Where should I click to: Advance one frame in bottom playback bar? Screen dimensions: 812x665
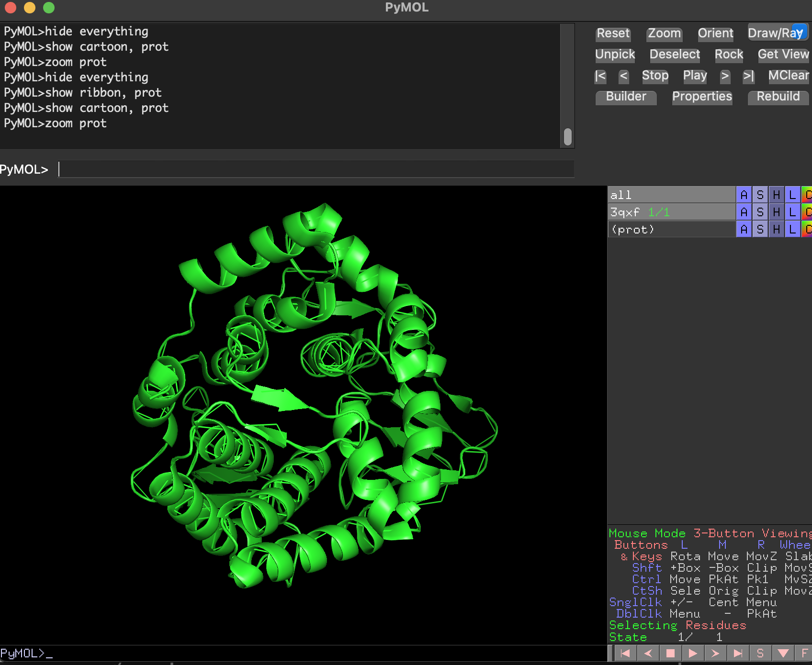(715, 653)
